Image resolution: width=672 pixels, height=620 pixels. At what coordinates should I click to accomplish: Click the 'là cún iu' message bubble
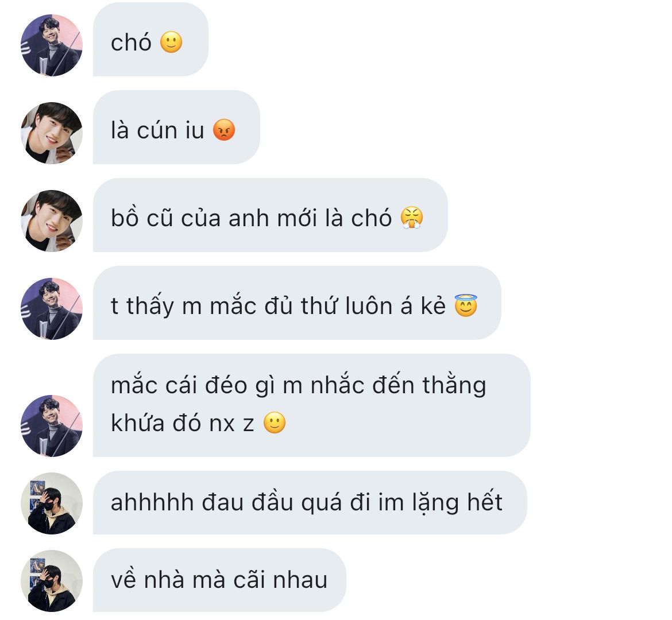point(176,127)
